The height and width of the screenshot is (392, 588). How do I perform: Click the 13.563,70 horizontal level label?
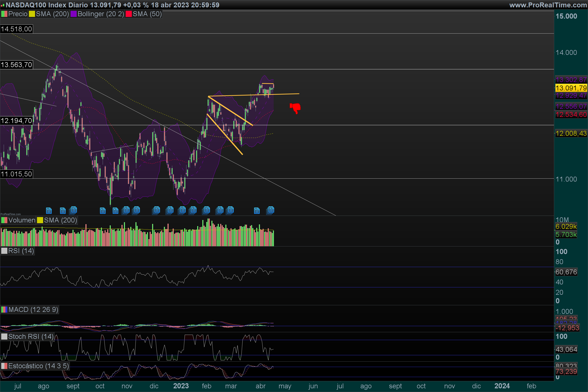pos(16,65)
